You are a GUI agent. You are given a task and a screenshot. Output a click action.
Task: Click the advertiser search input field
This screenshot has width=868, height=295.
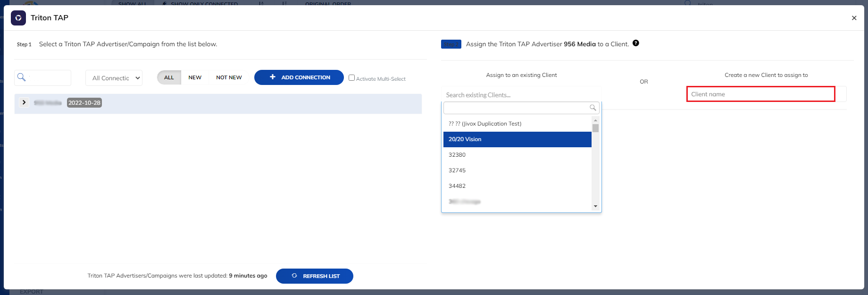pos(43,78)
